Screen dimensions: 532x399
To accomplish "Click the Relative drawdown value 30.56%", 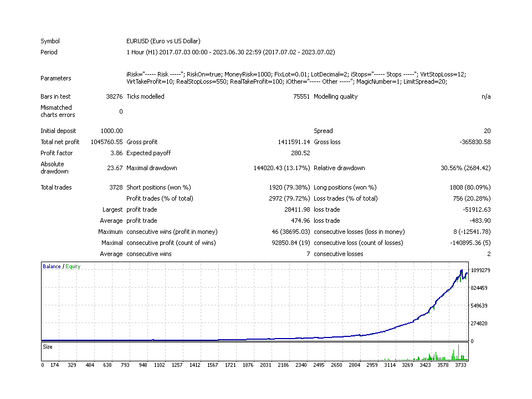I will [465, 168].
